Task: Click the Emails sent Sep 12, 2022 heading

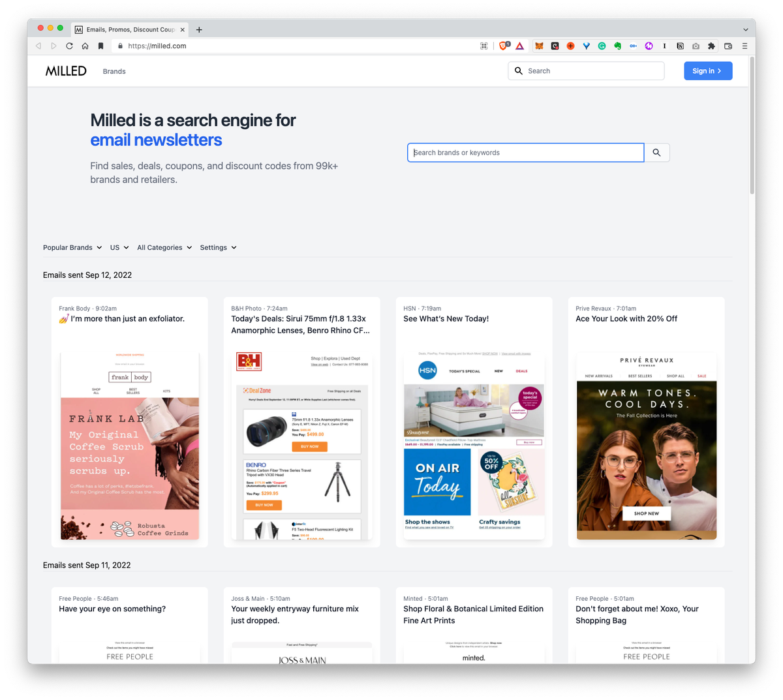Action: coord(87,275)
